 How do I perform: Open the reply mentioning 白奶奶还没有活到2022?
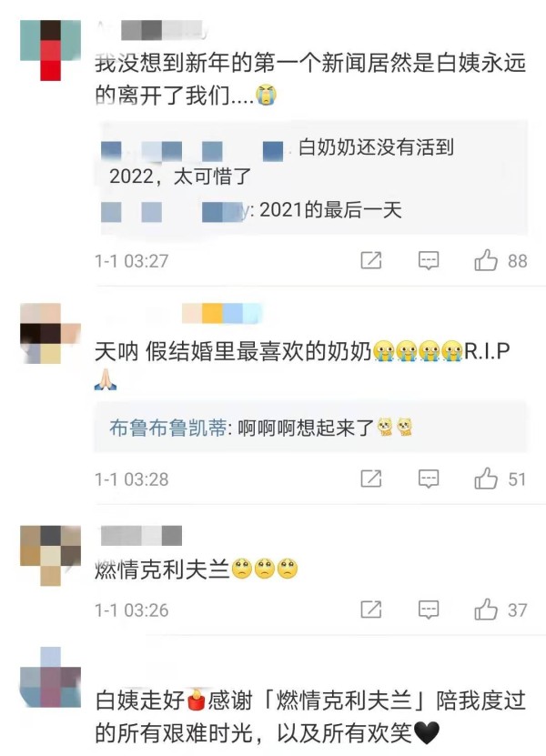(278, 162)
